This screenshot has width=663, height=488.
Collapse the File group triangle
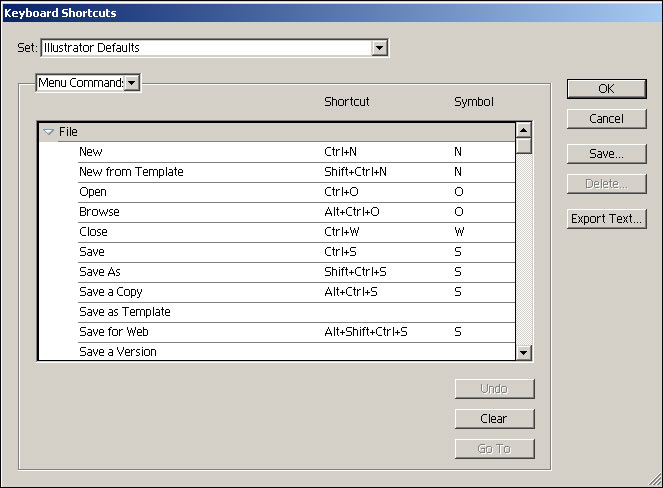(49, 132)
